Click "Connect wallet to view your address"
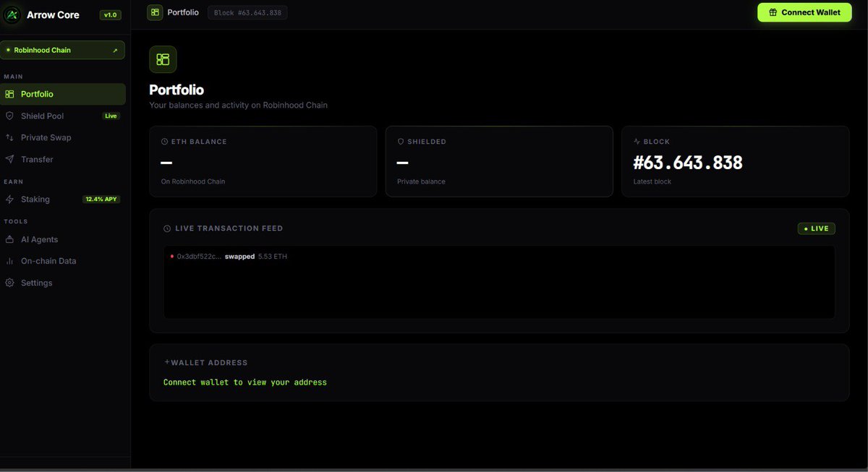868x472 pixels. tap(245, 382)
